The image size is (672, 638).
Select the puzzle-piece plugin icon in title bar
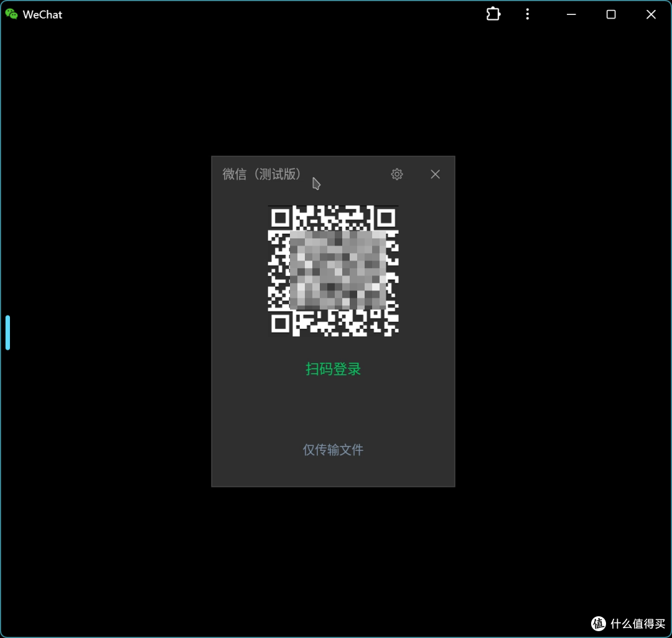tap(493, 14)
